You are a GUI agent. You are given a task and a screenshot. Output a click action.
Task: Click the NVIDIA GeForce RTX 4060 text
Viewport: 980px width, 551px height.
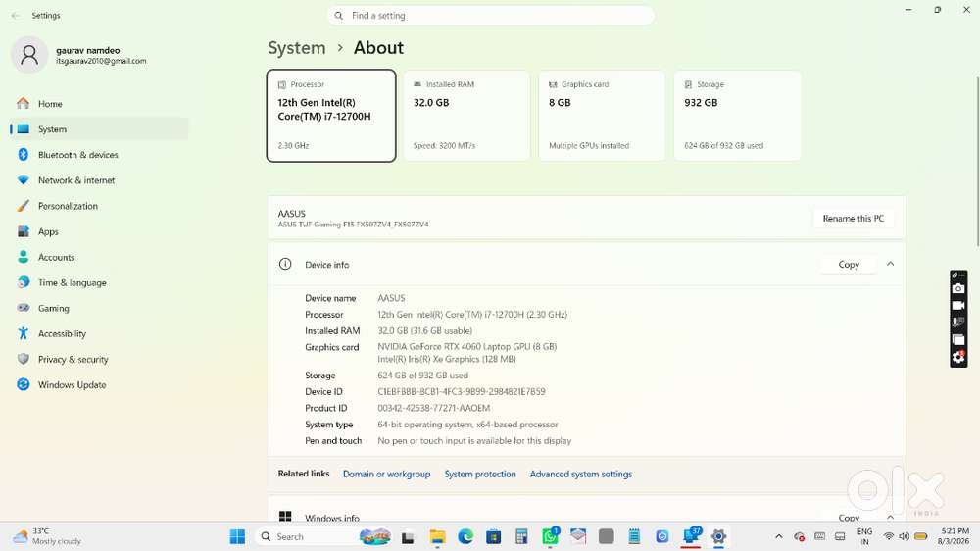(466, 346)
